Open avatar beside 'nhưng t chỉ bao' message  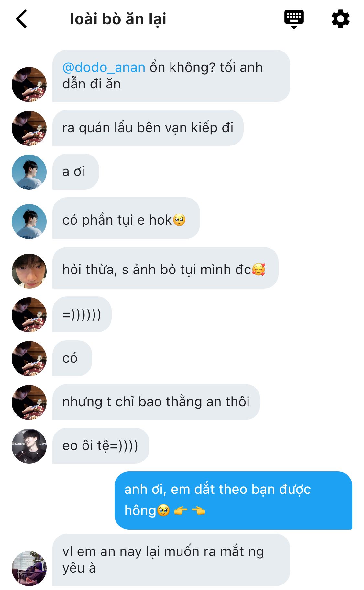point(29,402)
